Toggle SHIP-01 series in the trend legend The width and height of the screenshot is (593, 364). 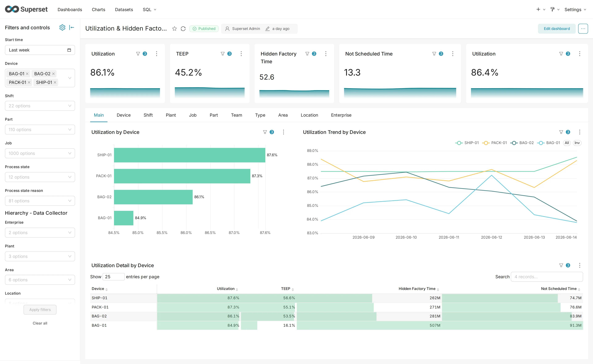[x=467, y=143]
